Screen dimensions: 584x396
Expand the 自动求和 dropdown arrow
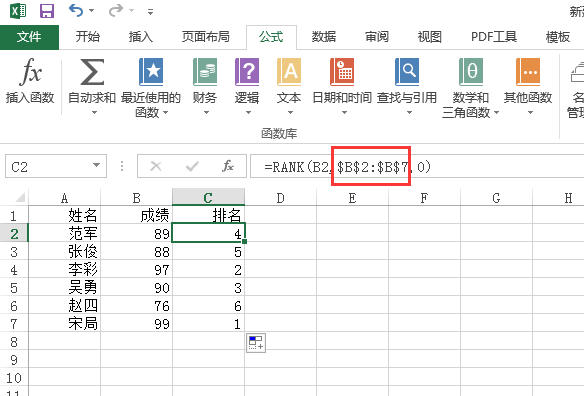click(94, 112)
